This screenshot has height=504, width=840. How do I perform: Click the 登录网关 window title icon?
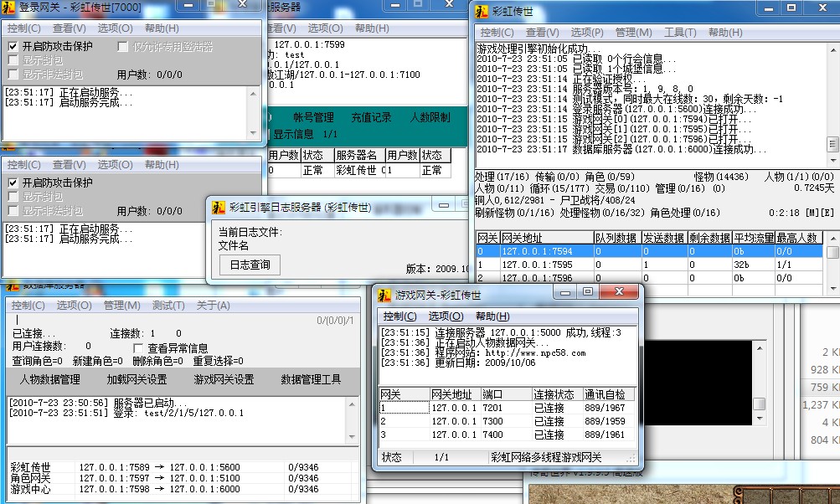8,8
